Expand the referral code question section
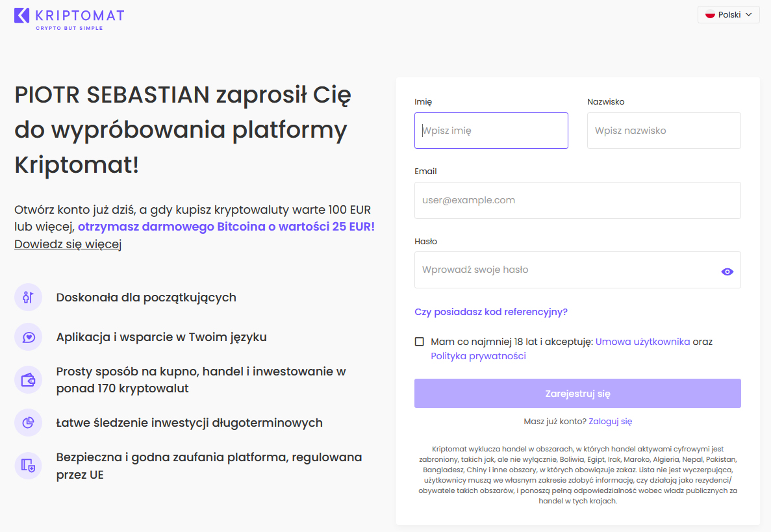Screen dimensions: 771x532 click(x=491, y=312)
